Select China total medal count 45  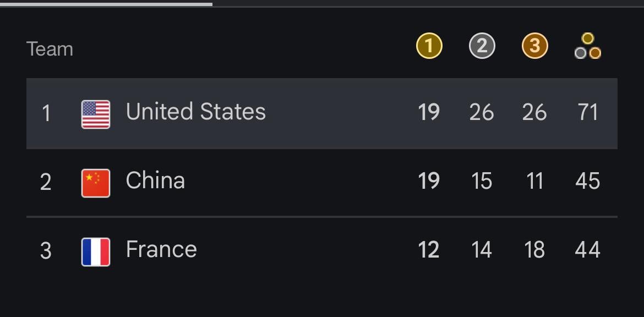coord(588,181)
